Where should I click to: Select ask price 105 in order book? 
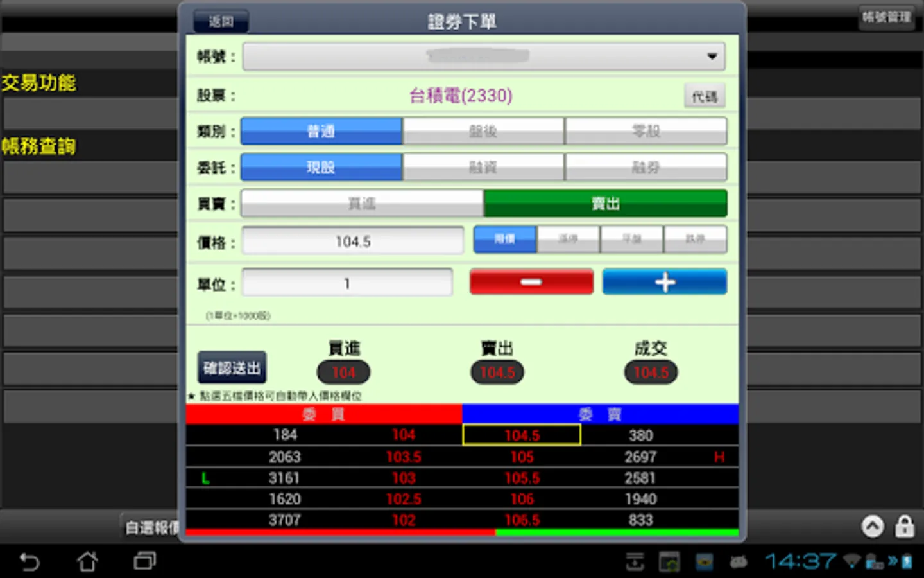[x=522, y=457]
